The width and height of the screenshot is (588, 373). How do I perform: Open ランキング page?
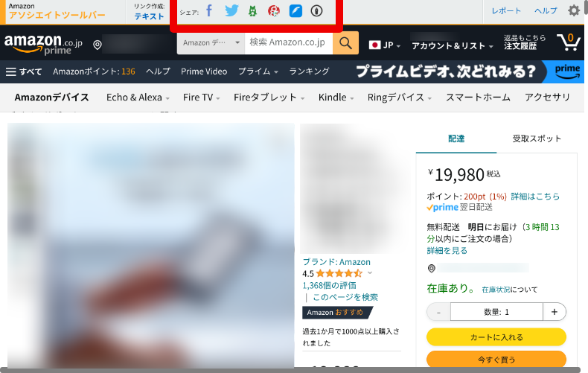pyautogui.click(x=309, y=71)
